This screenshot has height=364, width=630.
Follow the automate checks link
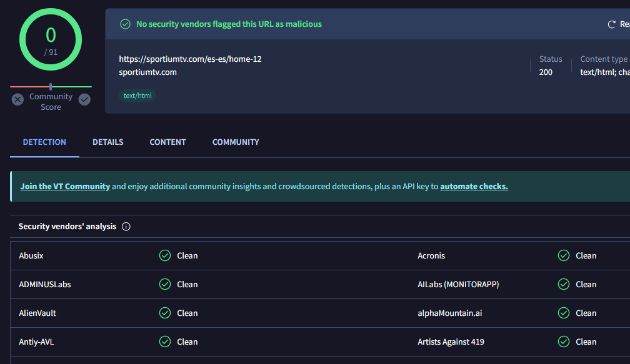point(474,187)
